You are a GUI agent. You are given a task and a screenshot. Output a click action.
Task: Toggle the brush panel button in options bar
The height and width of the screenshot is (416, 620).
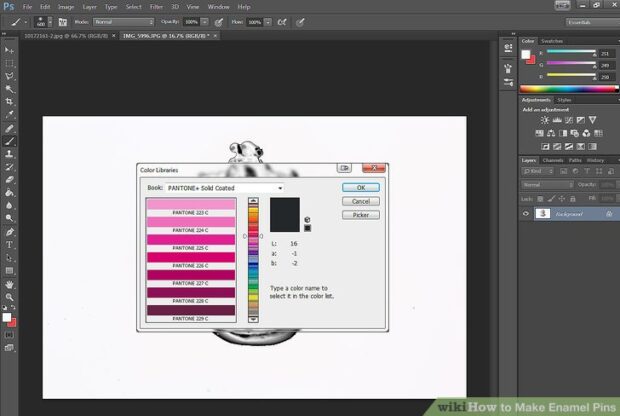click(62, 22)
